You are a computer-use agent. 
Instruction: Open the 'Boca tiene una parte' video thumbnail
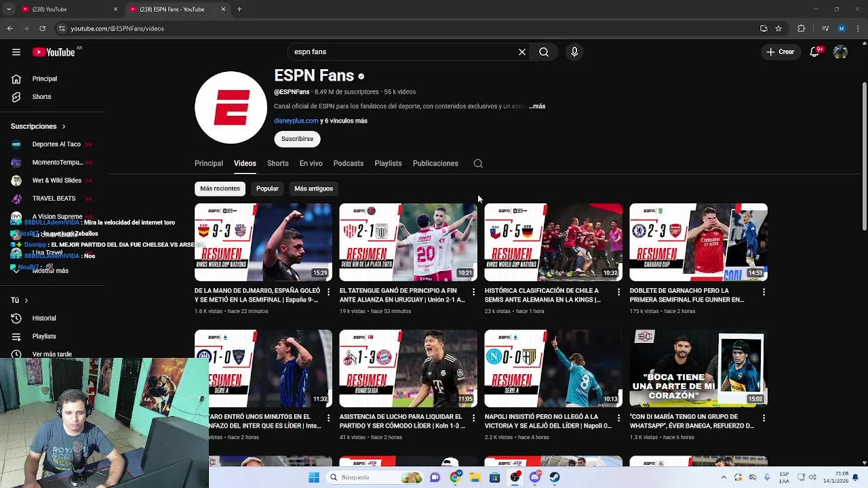(x=698, y=368)
